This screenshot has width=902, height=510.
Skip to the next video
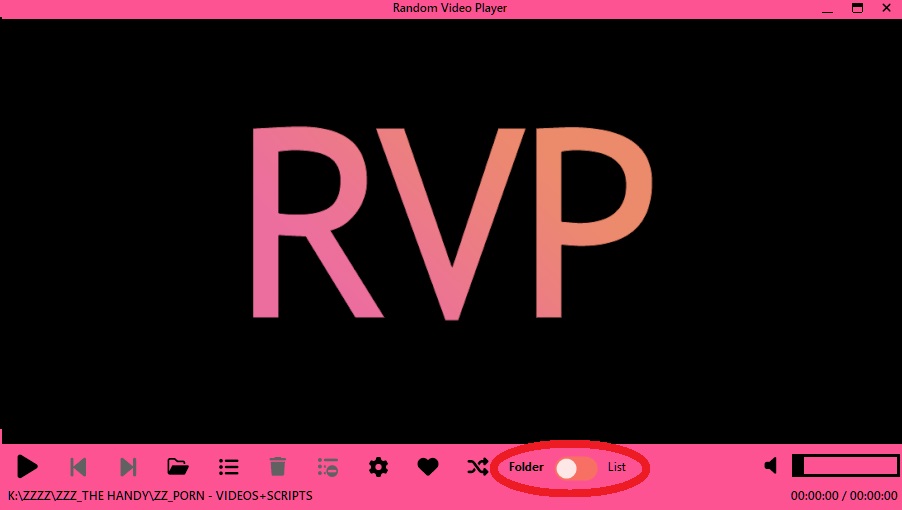(x=128, y=466)
